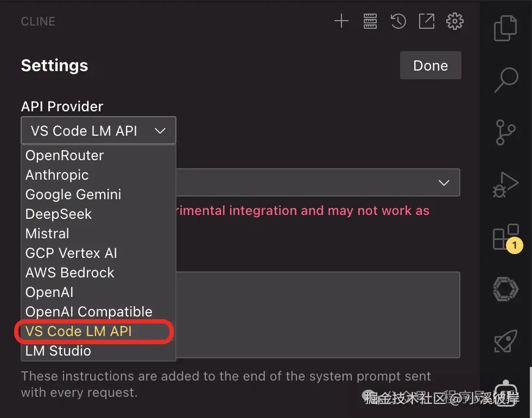Click the Cline settings gear icon

pyautogui.click(x=455, y=22)
